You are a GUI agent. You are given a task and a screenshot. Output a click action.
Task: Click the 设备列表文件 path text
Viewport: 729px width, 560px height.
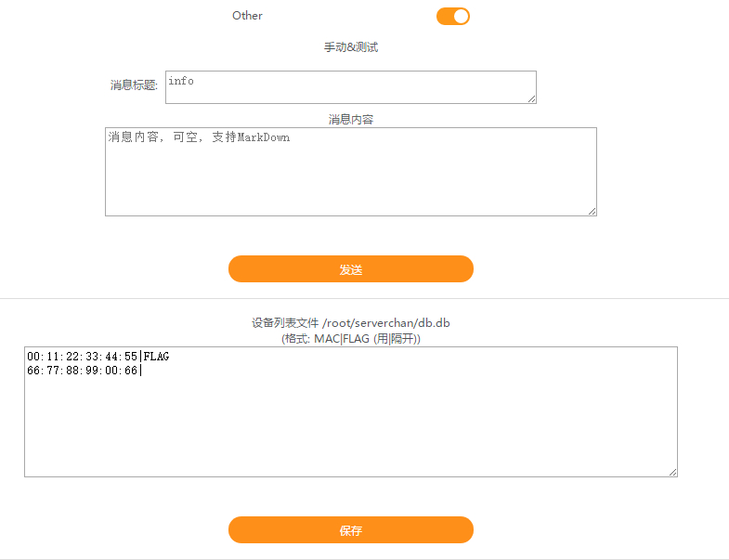coord(351,323)
